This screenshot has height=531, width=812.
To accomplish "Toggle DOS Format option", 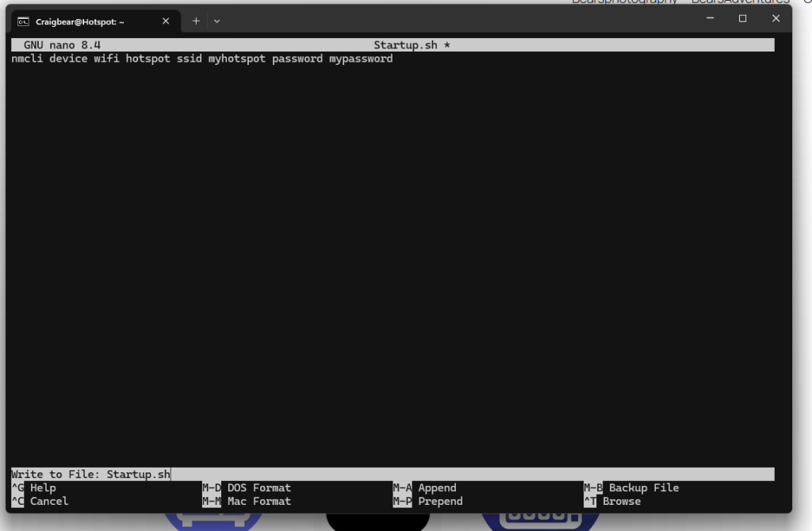I will click(x=259, y=488).
